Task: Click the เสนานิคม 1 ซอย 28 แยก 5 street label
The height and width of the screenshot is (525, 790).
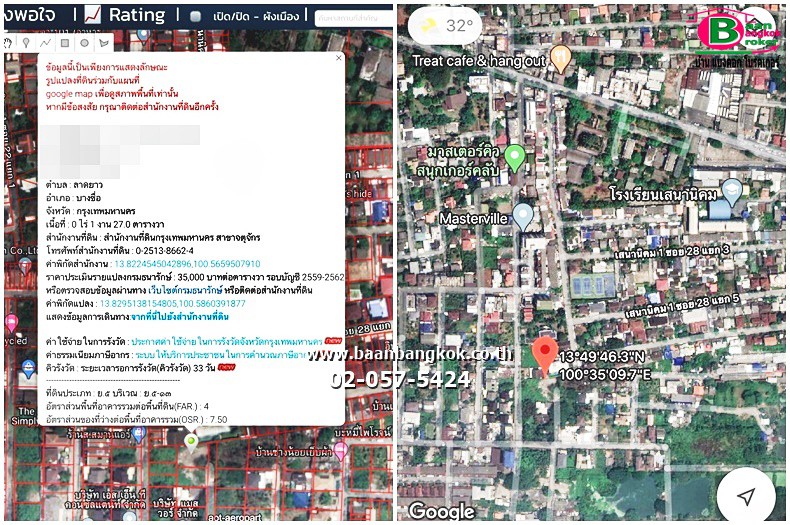Action: pyautogui.click(x=682, y=306)
